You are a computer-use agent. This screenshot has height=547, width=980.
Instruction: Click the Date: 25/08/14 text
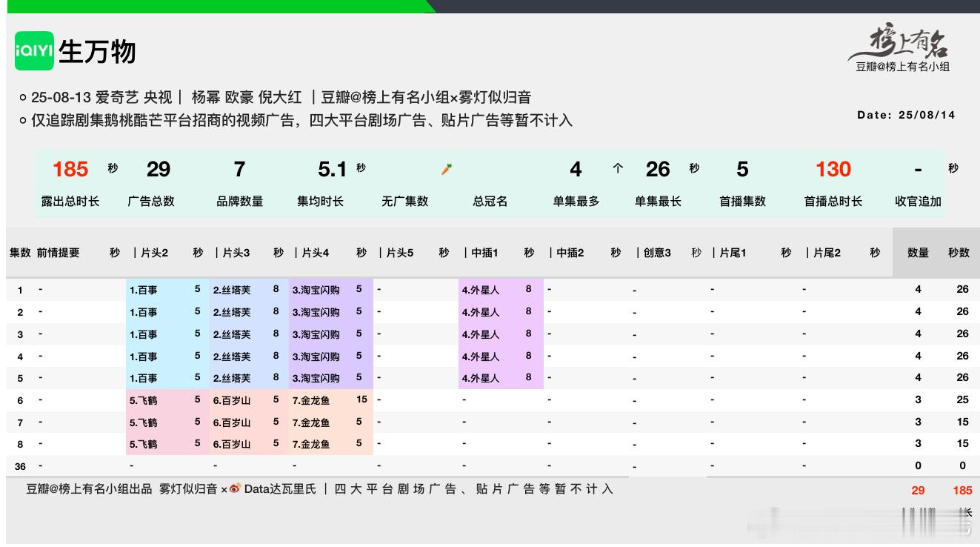pos(906,115)
